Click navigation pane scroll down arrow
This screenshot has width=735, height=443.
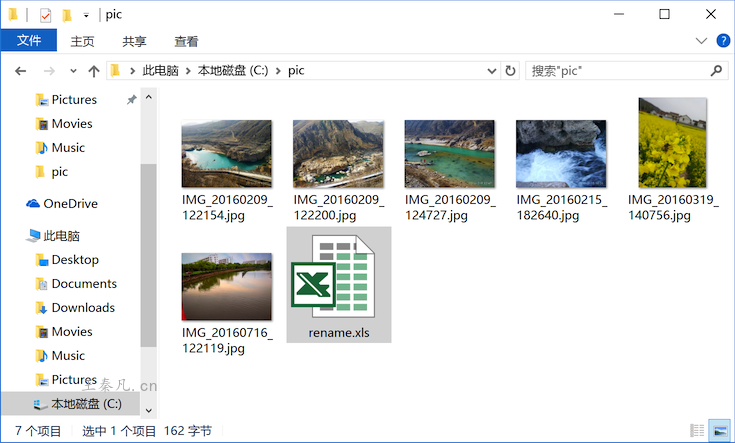[x=149, y=410]
